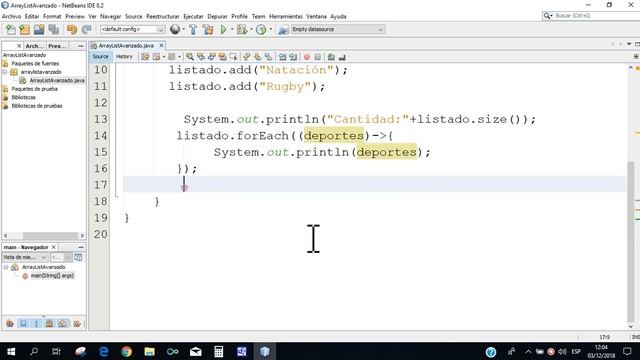Viewport: 640px width, 360px height.
Task: Click the Clean and Build Project icon
Action: (x=208, y=29)
